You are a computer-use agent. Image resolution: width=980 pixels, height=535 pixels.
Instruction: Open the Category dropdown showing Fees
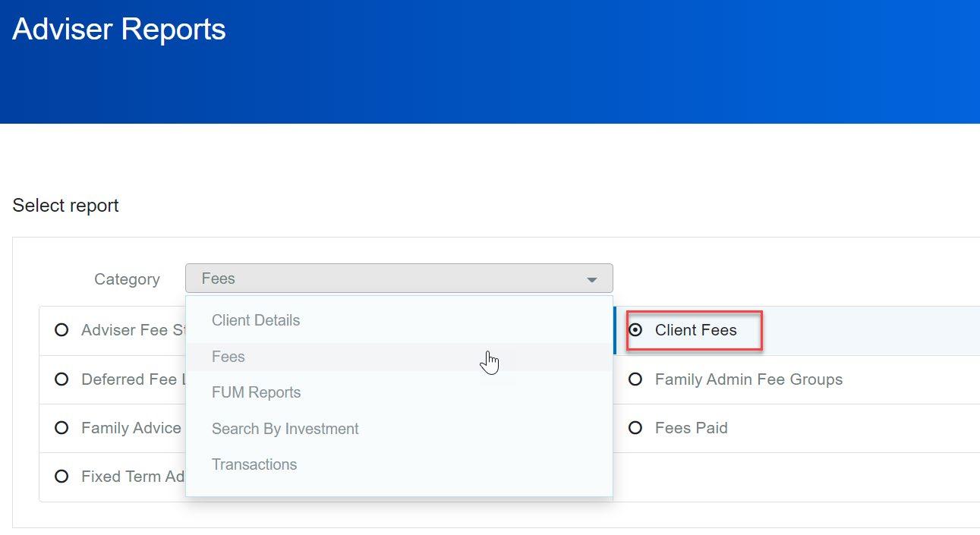(x=399, y=279)
